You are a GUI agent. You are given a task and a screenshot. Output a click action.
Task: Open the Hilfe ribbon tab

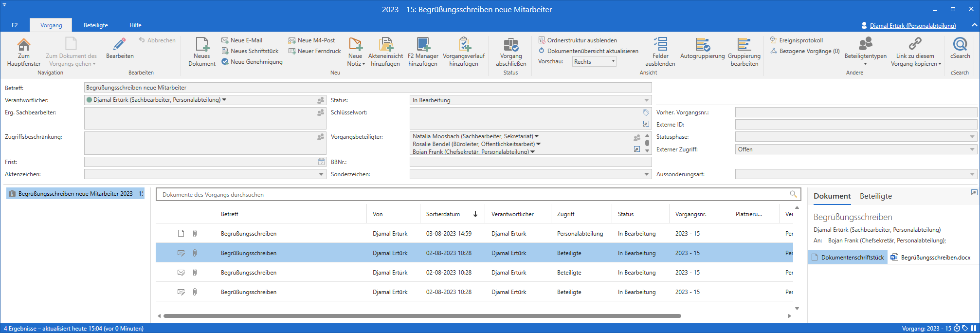click(x=135, y=25)
